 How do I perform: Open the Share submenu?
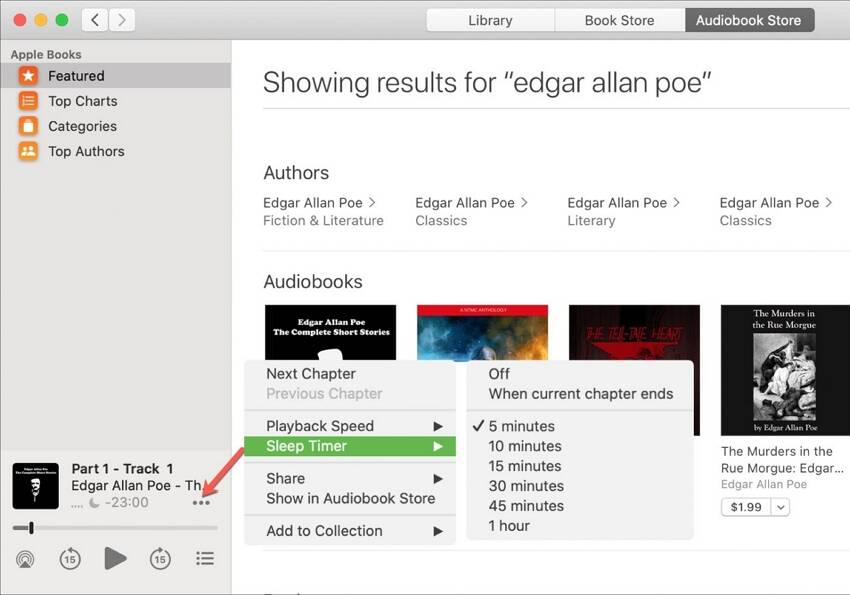[350, 478]
